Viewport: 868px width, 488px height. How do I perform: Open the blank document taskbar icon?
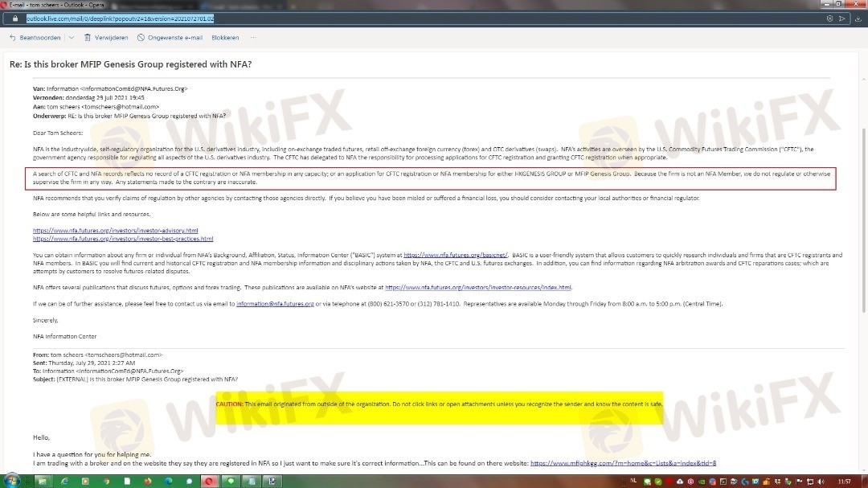[127, 482]
